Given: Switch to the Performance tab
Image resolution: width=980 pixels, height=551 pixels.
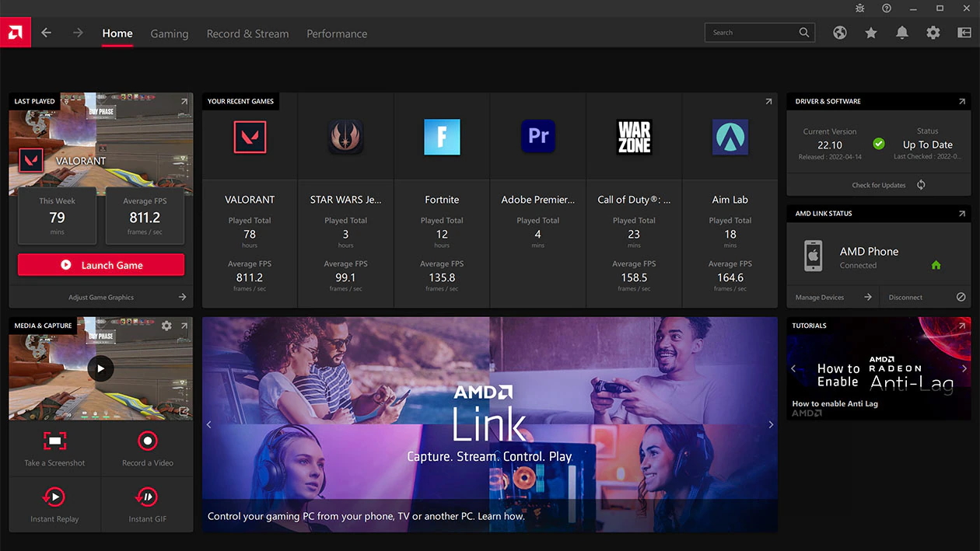Looking at the screenshot, I should (x=337, y=33).
